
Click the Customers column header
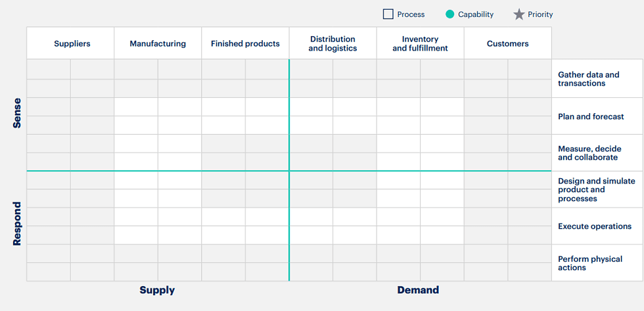pos(507,43)
